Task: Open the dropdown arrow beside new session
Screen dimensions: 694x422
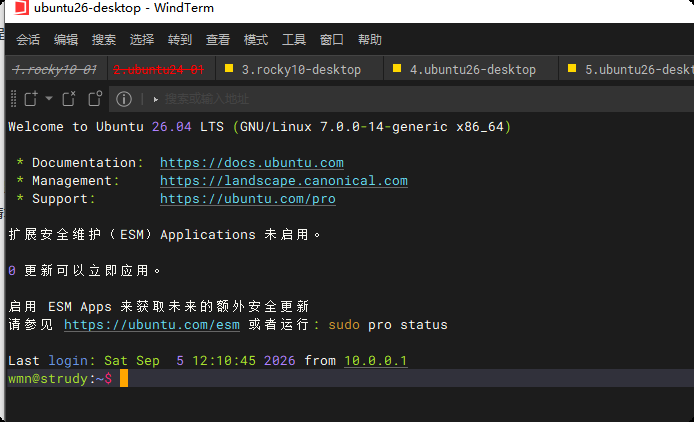Action: (x=49, y=98)
